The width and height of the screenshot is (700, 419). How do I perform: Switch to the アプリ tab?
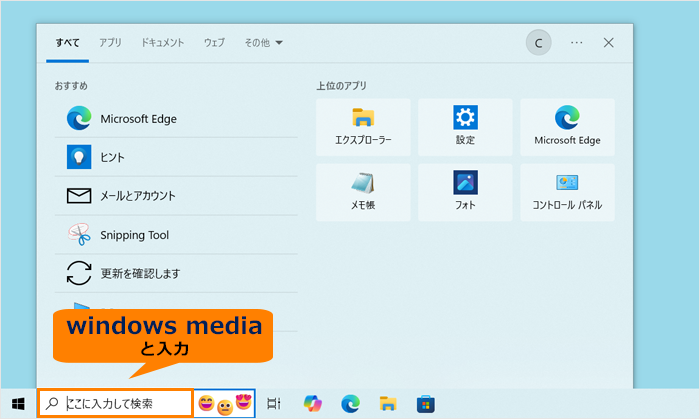110,43
